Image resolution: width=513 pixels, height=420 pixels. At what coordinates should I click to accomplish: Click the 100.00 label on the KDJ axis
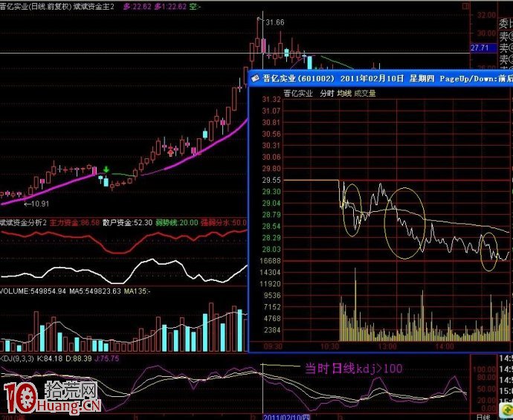tap(485, 369)
